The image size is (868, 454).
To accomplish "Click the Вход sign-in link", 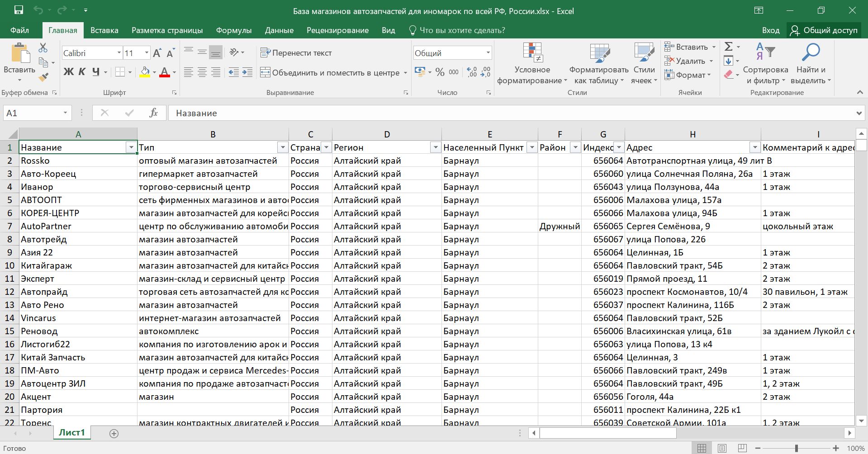I will 770,30.
